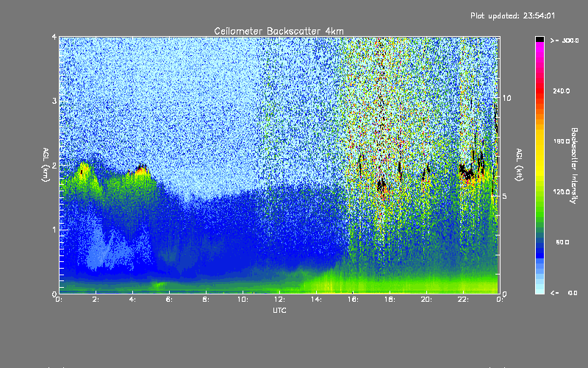This screenshot has height=368, width=588.
Task: Click the '5' kft tick on the right axis
Action: pos(505,196)
